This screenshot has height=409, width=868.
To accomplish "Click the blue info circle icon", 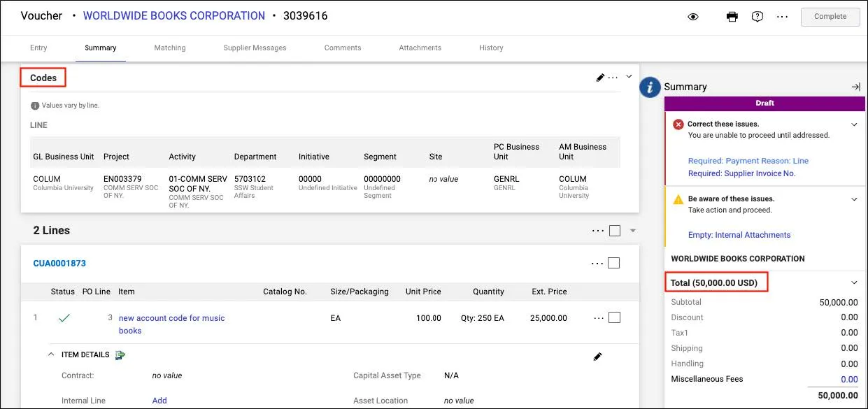I will 650,87.
